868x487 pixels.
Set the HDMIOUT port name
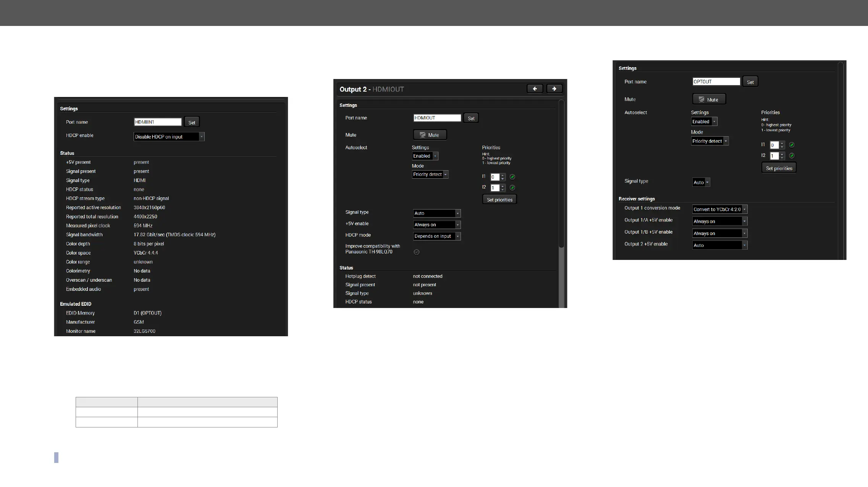471,118
